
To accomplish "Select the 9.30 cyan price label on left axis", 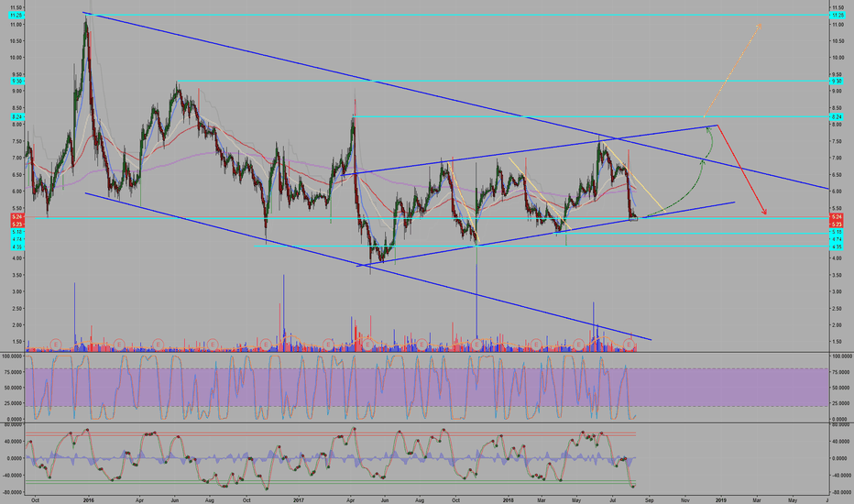I will [16, 82].
